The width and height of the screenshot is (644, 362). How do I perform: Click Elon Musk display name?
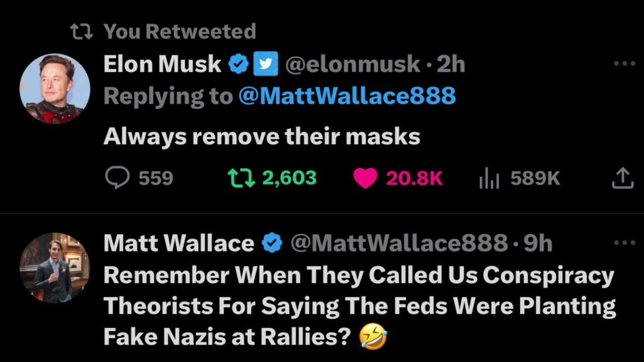162,64
